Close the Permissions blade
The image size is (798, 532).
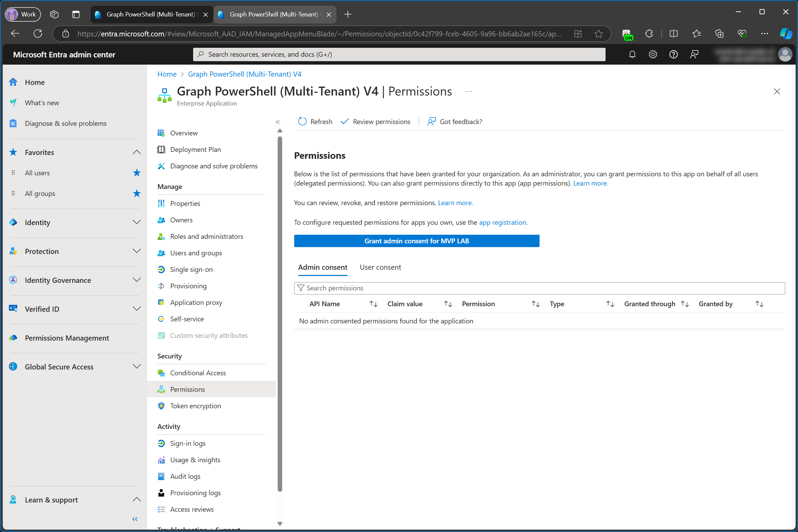(x=777, y=91)
